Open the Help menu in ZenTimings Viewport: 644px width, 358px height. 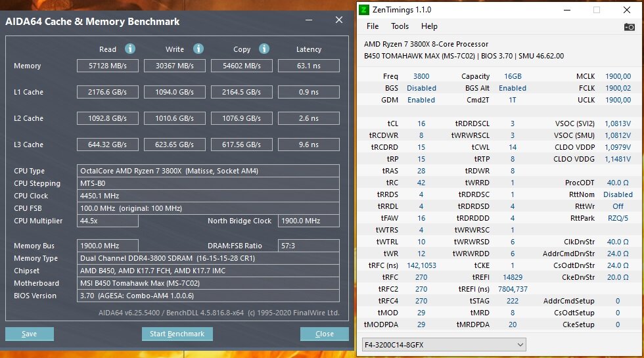(429, 26)
